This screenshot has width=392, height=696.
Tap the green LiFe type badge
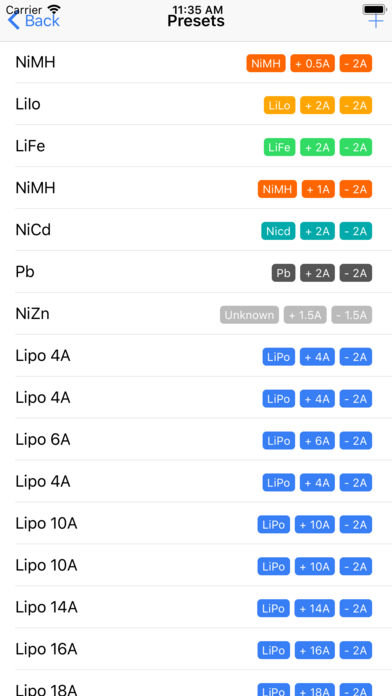point(279,147)
